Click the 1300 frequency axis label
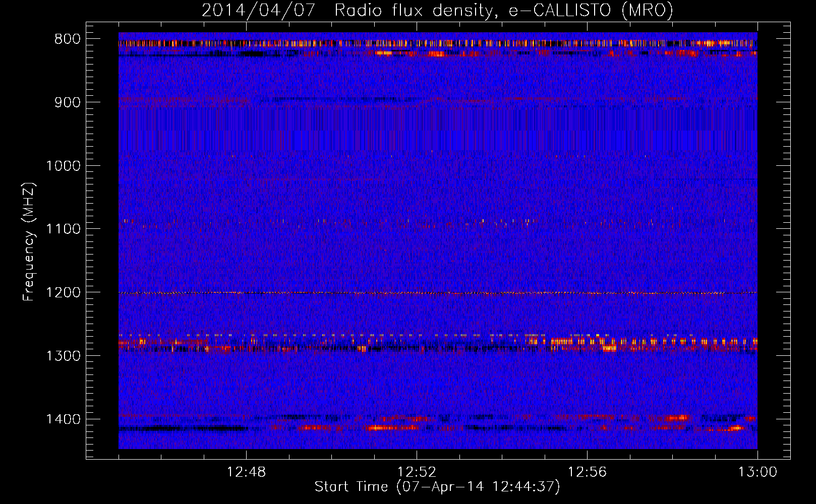 coord(63,356)
